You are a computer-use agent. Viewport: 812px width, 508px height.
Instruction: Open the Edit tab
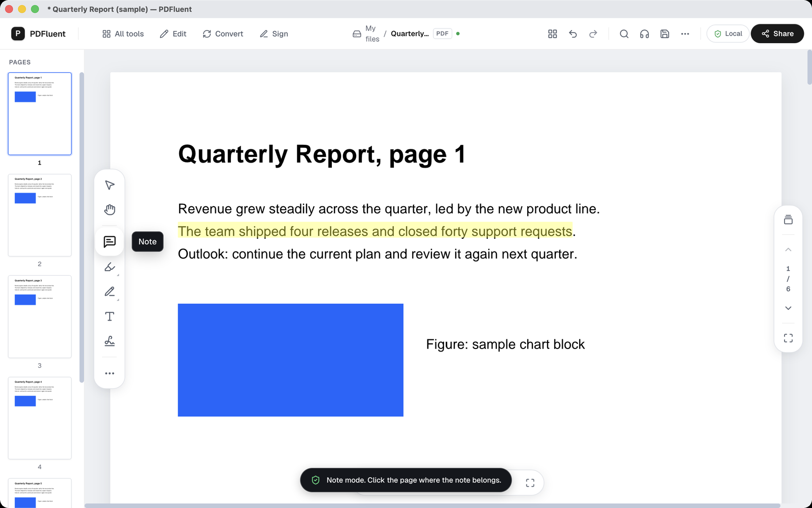(x=173, y=34)
